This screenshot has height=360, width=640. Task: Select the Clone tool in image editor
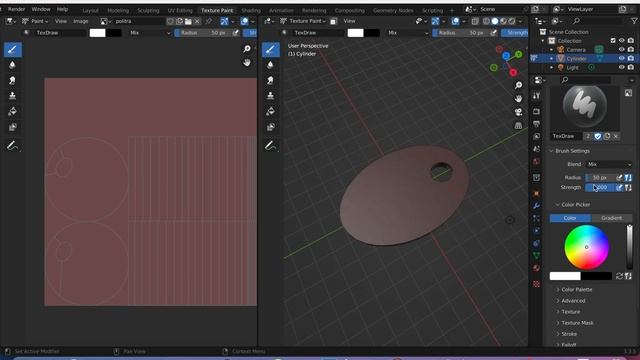[12, 96]
